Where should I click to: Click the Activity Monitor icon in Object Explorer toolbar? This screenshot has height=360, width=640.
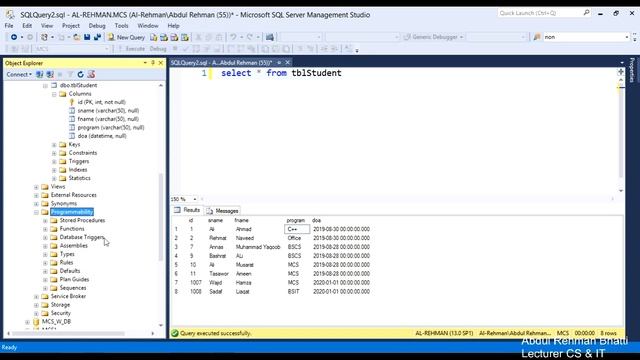91,74
